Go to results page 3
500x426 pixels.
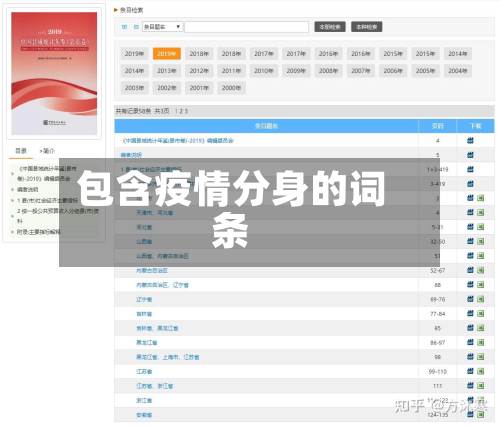coord(186,111)
